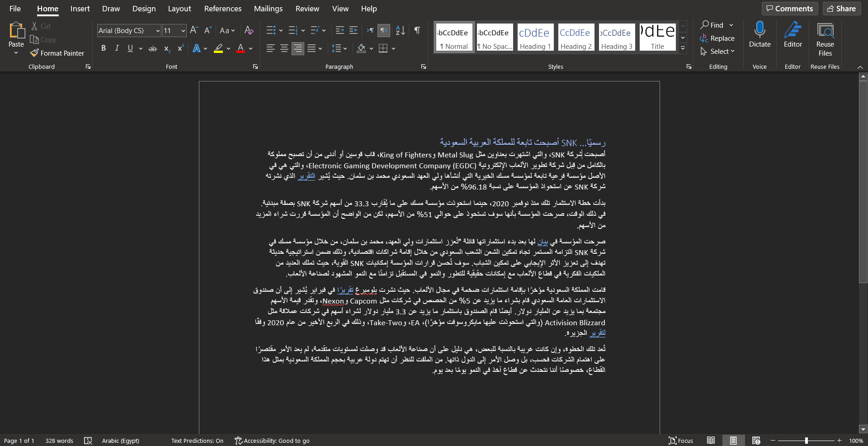Expand the Line Spacing options
868x446 pixels.
tap(344, 48)
